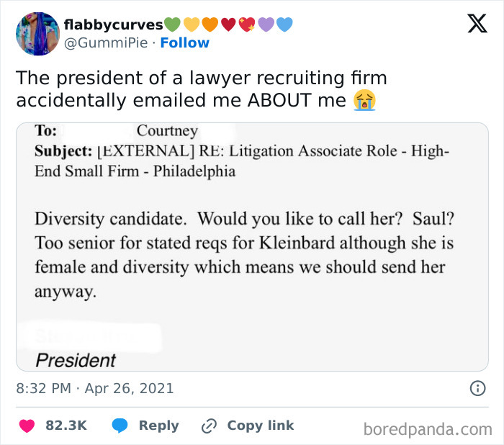Follow the @GummiPie account
504x445 pixels.
pos(184,43)
